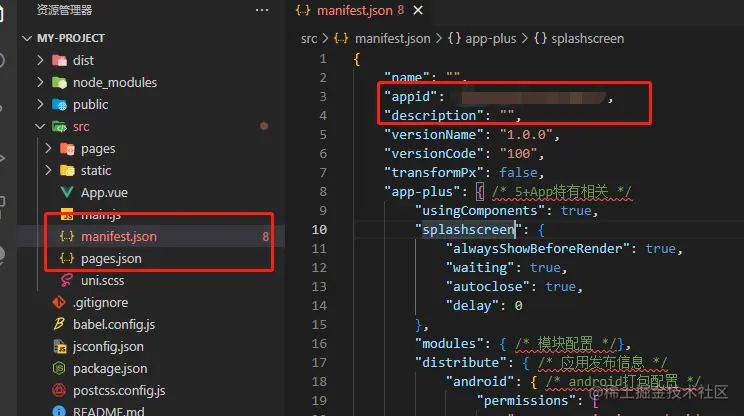Image resolution: width=744 pixels, height=416 pixels.
Task: Click the info icon beside README.md
Action: click(x=59, y=411)
